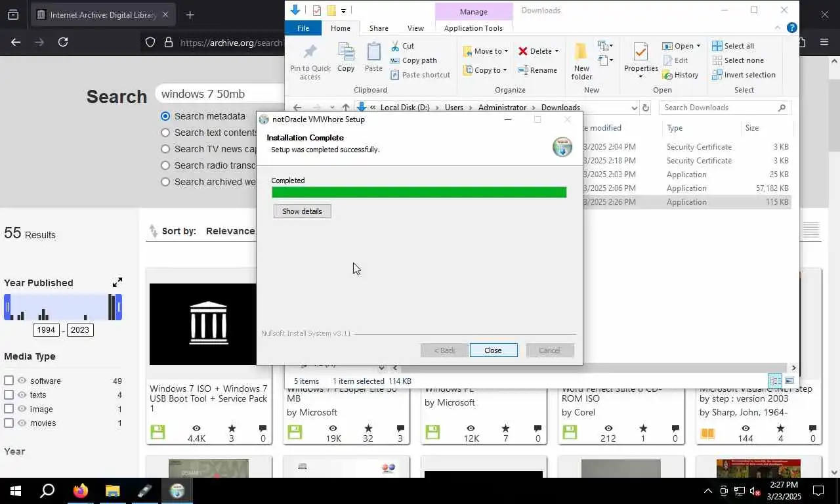The image size is (840, 504).
Task: Open Firefox hamburger menu
Action: (824, 42)
